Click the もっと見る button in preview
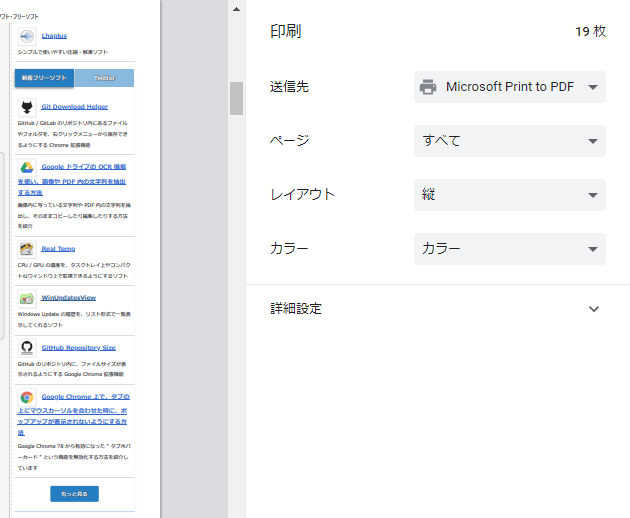Image resolution: width=630 pixels, height=518 pixels. pyautogui.click(x=74, y=494)
